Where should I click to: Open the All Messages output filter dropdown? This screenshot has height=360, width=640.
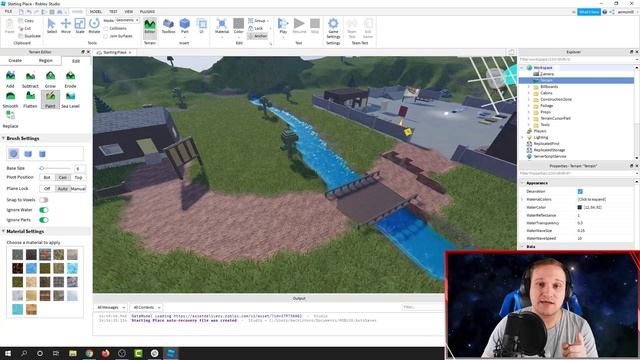111,307
